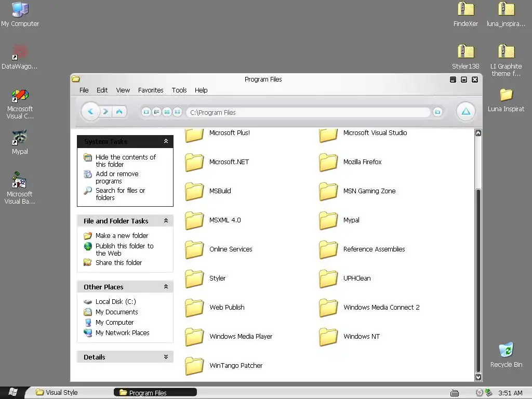Click the Back navigation arrow
The image size is (532, 399).
(90, 111)
